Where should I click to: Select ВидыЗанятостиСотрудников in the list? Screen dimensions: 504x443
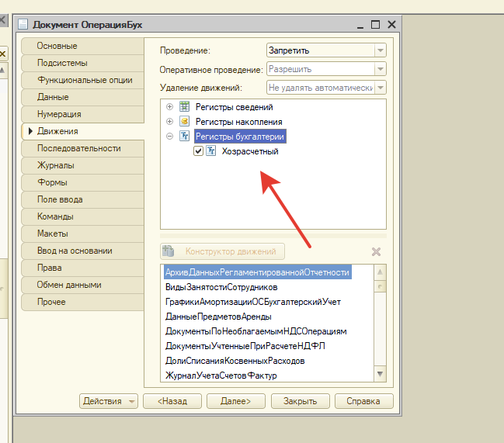click(221, 287)
